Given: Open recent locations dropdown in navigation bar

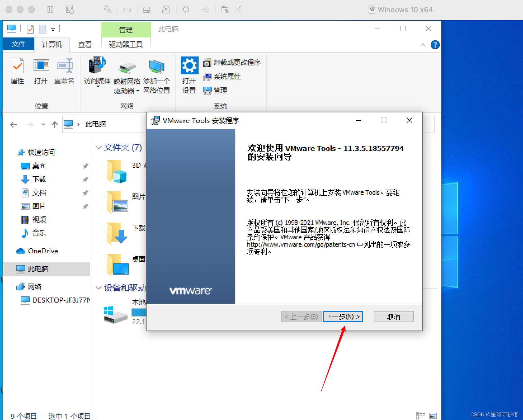Looking at the screenshot, I should (x=43, y=124).
